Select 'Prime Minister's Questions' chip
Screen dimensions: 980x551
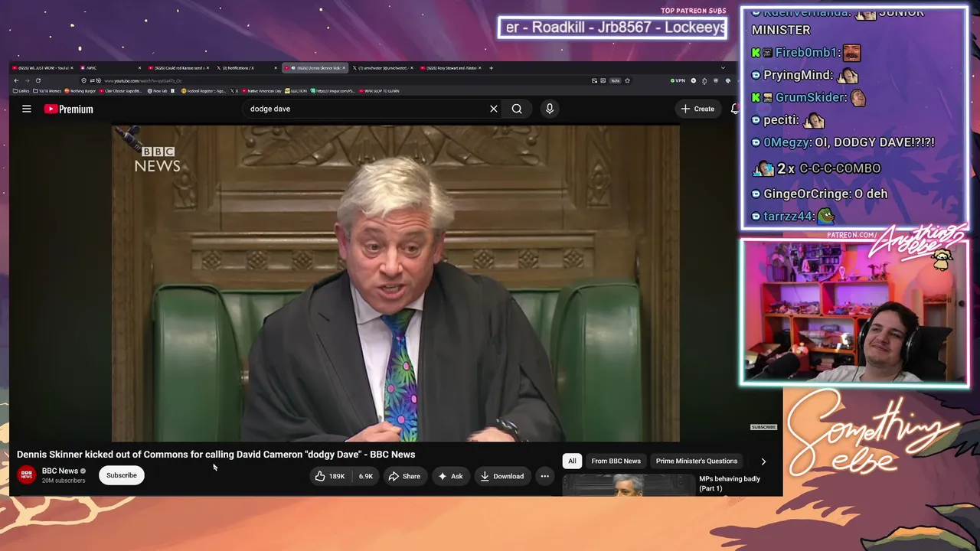tap(697, 461)
